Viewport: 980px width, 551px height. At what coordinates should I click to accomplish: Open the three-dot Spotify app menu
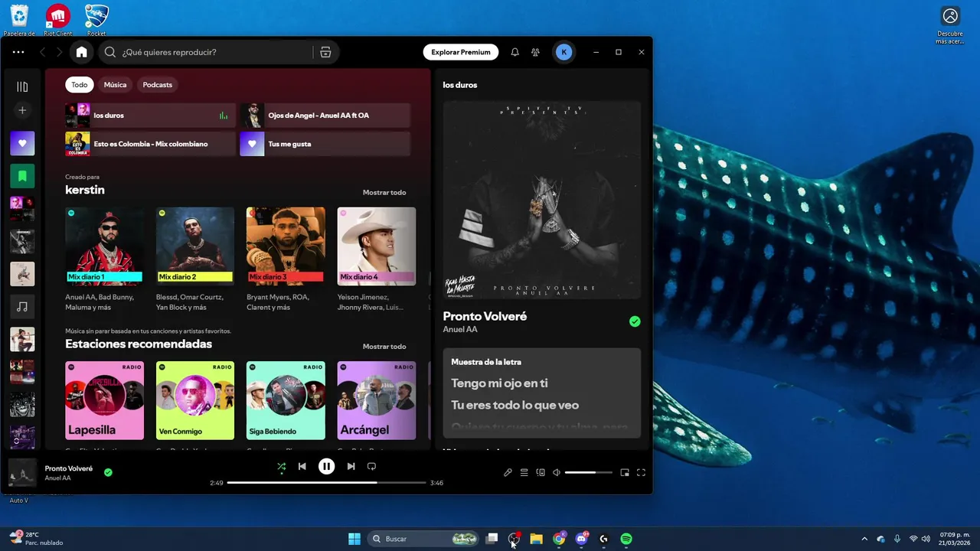[x=18, y=52]
